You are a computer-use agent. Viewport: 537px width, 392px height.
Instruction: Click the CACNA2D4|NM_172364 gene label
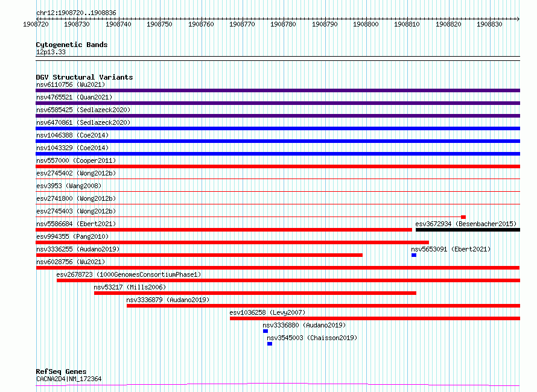pyautogui.click(x=69, y=379)
